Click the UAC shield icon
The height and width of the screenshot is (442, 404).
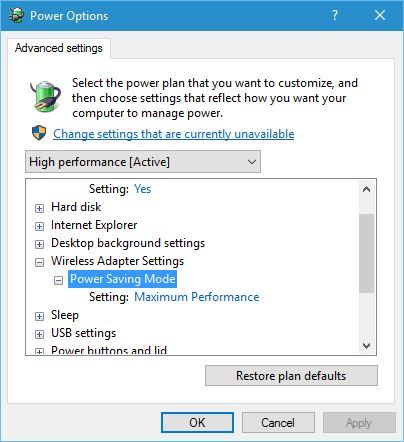pos(39,133)
